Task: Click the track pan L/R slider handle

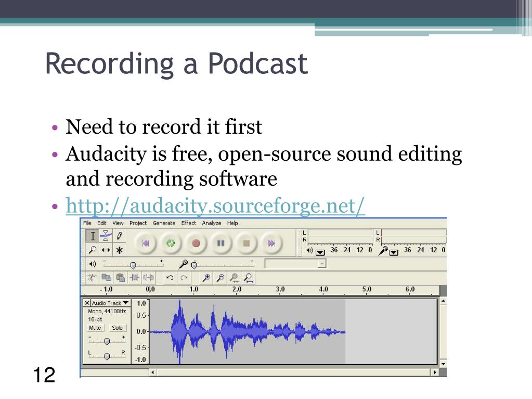Action: coord(107,356)
